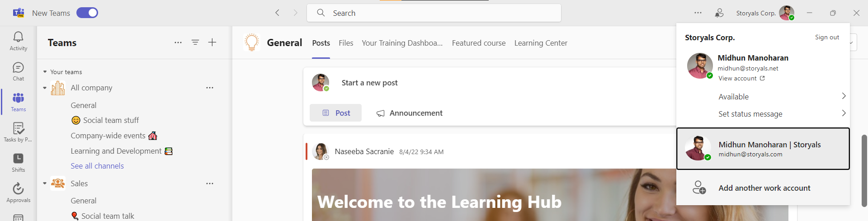Open Chat from the sidebar

click(x=18, y=71)
